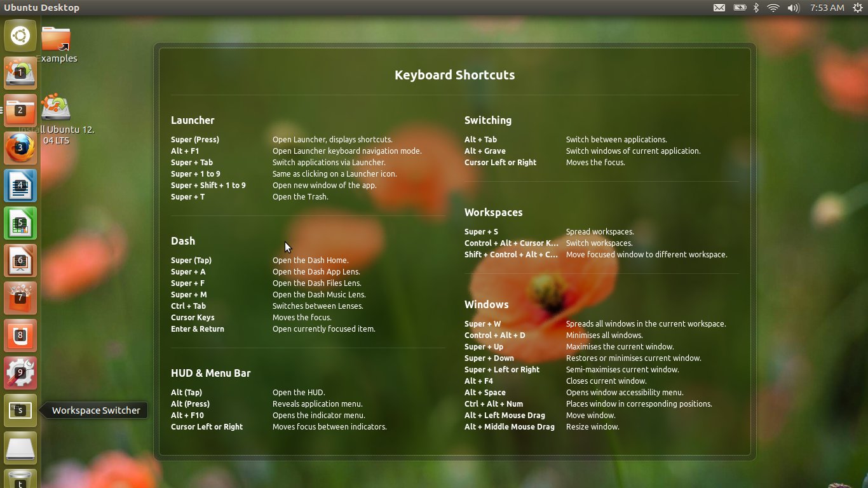
Task: Click the Control + Alt + D shortcut
Action: pyautogui.click(x=495, y=335)
